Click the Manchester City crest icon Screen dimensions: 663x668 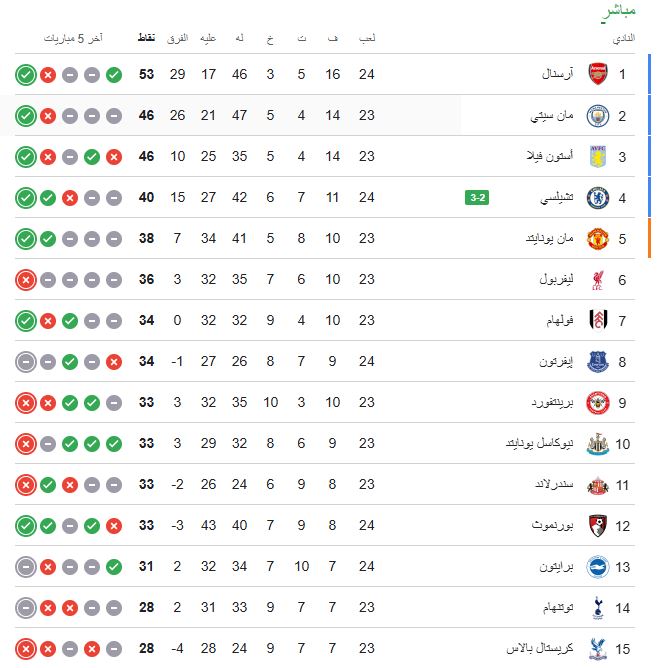[597, 115]
